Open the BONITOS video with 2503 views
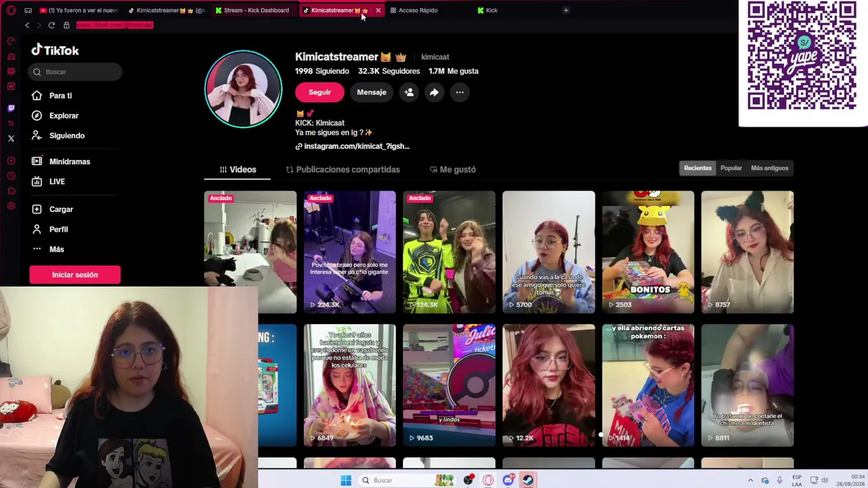 [648, 252]
